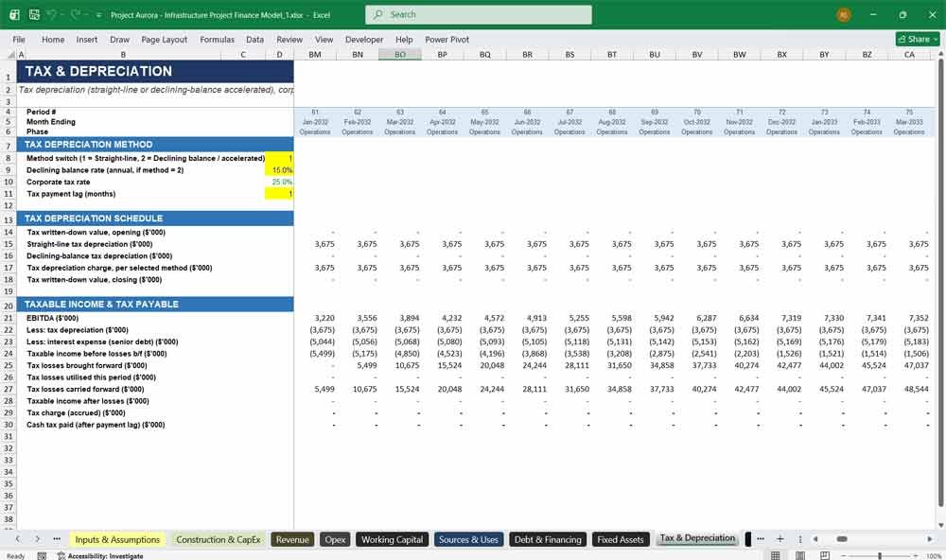Open Customize Quick Access Toolbar dropdown
This screenshot has width=946, height=560.
pyautogui.click(x=99, y=15)
